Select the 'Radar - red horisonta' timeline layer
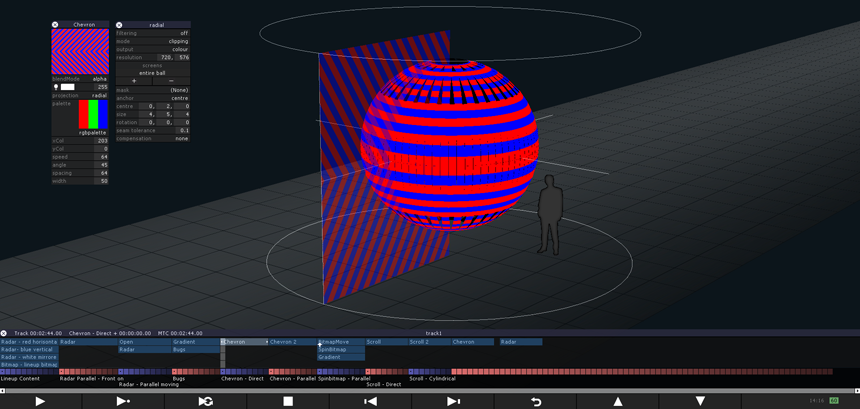The width and height of the screenshot is (860, 409). (29, 342)
